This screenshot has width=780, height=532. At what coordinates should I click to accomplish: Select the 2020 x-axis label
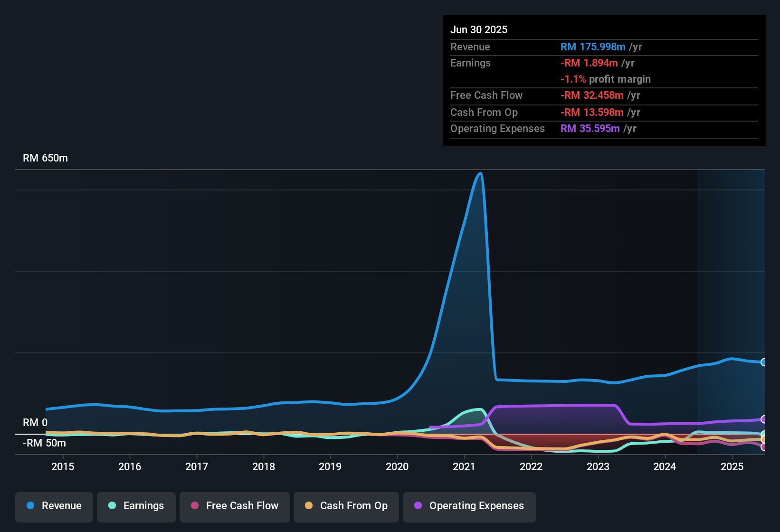(x=397, y=466)
